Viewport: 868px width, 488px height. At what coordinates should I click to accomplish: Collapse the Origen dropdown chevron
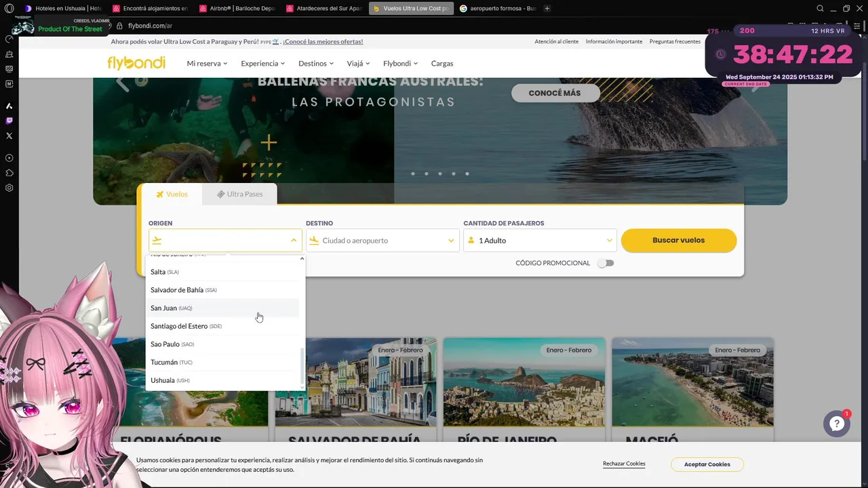click(294, 241)
